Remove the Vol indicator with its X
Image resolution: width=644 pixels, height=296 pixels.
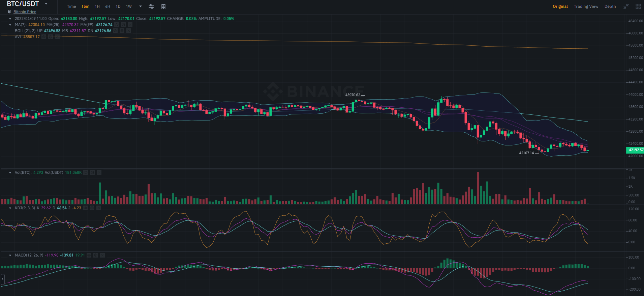99,172
